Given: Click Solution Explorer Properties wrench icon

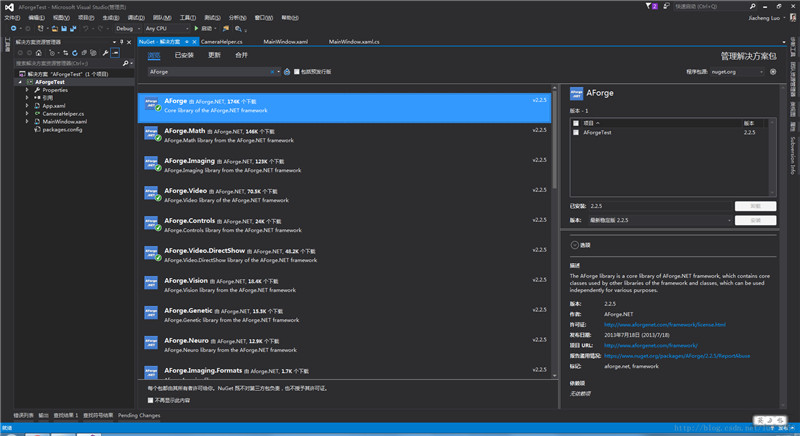Looking at the screenshot, I should pyautogui.click(x=105, y=53).
